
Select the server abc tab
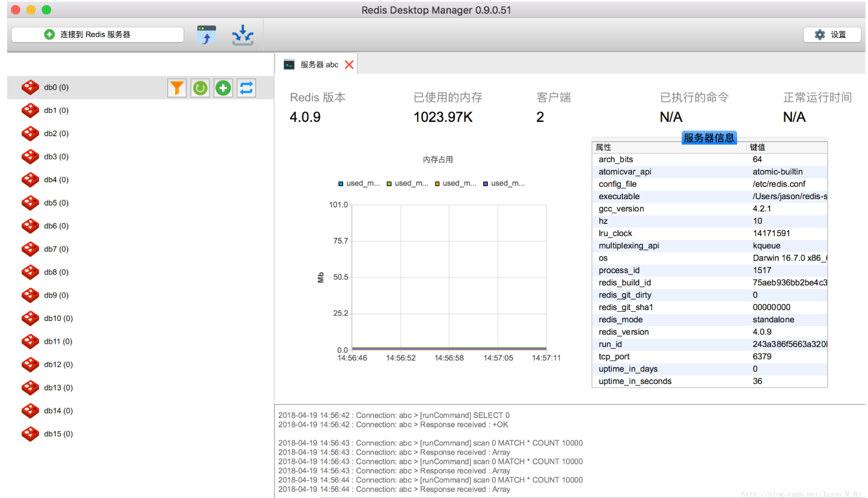coord(316,65)
